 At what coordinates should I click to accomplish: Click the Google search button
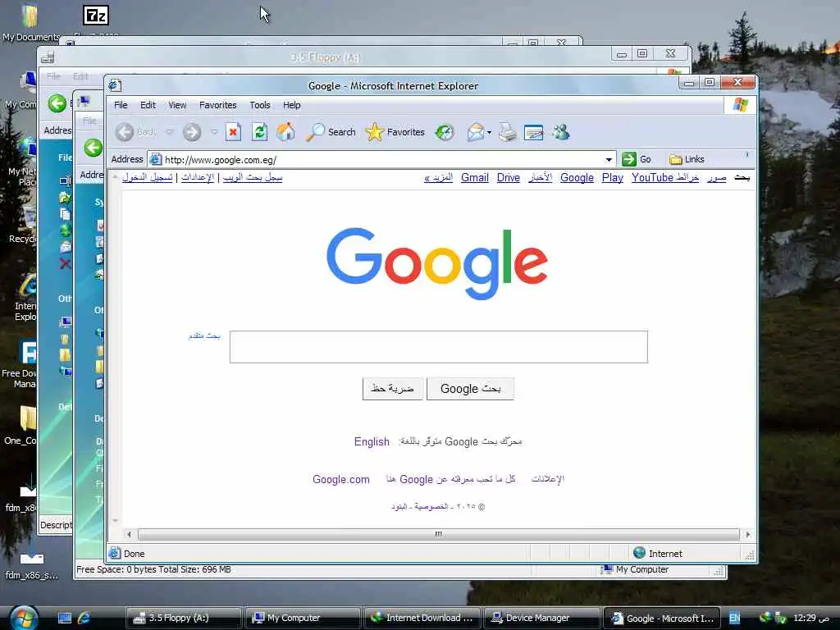coord(470,389)
